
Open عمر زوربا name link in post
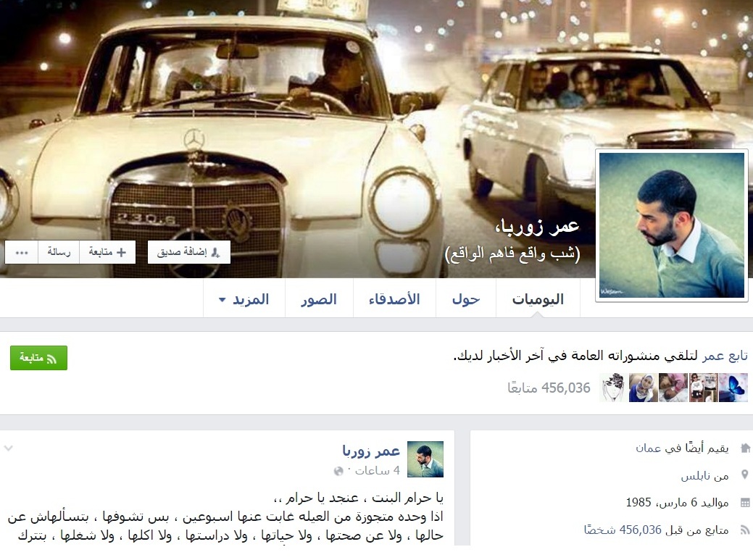click(x=371, y=451)
